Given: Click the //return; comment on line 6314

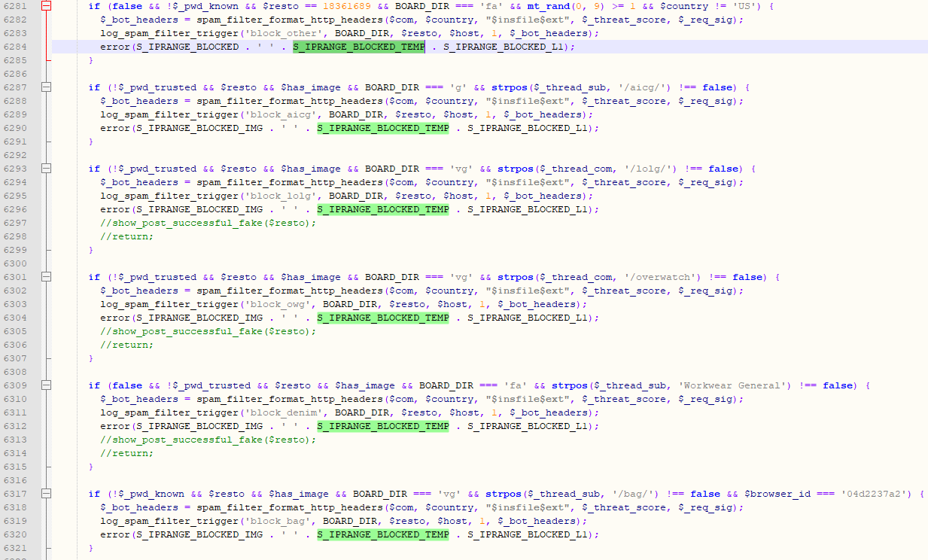Looking at the screenshot, I should point(127,453).
